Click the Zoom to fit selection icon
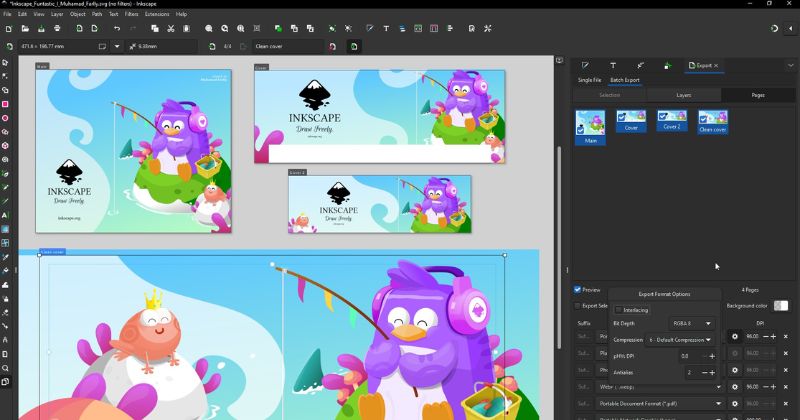Image resolution: width=800 pixels, height=420 pixels. (209, 29)
